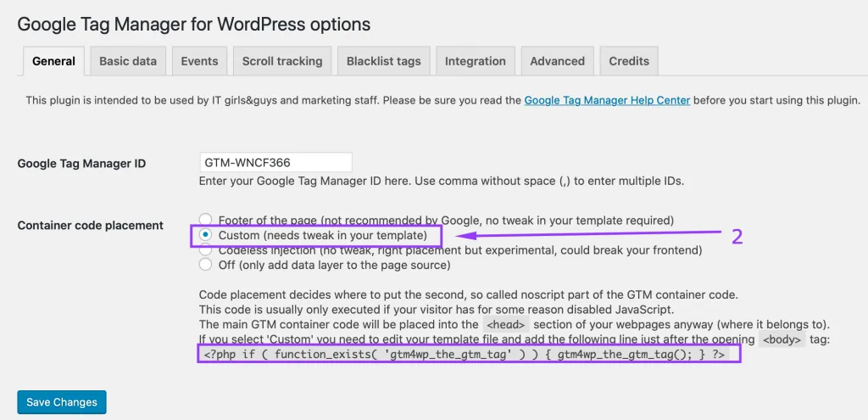Switch to the Basic data tab

click(128, 61)
